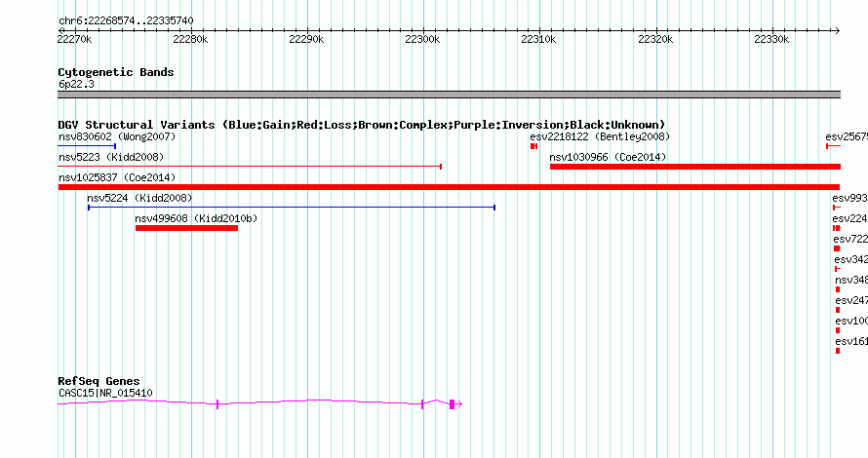Screen dimensions: 868x458
Task: Open the nsv499608 (Kidd2010b) label
Action: [196, 218]
